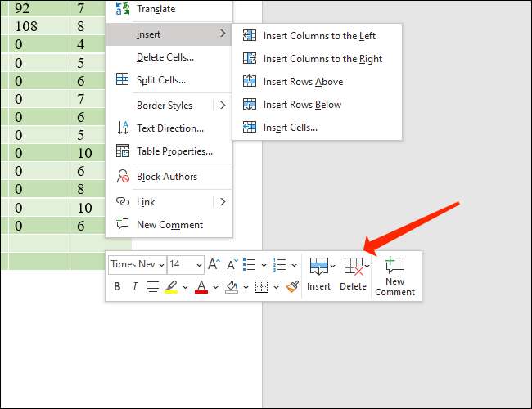The image size is (532, 409).
Task: Expand the Border Styles arrow
Action: pyautogui.click(x=223, y=106)
